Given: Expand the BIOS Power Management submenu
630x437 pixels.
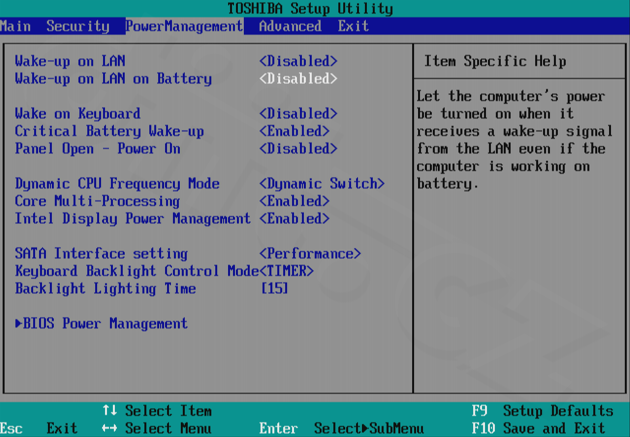Looking at the screenshot, I should [101, 324].
